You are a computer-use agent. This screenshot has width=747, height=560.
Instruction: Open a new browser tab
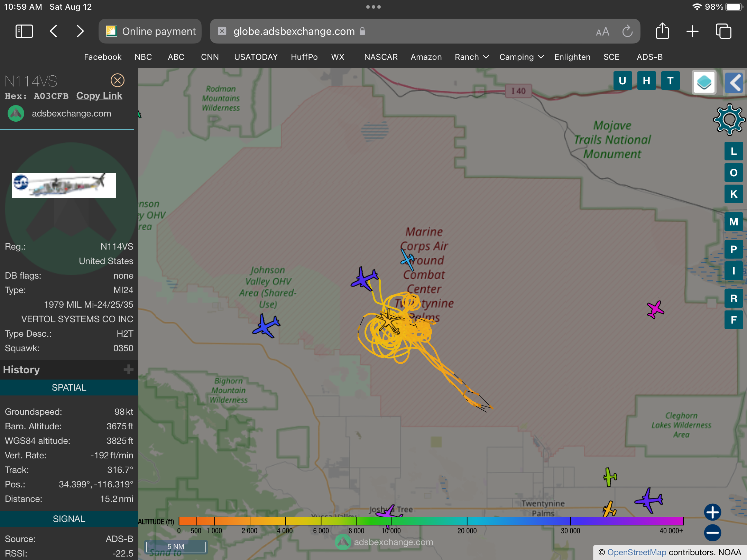click(692, 31)
